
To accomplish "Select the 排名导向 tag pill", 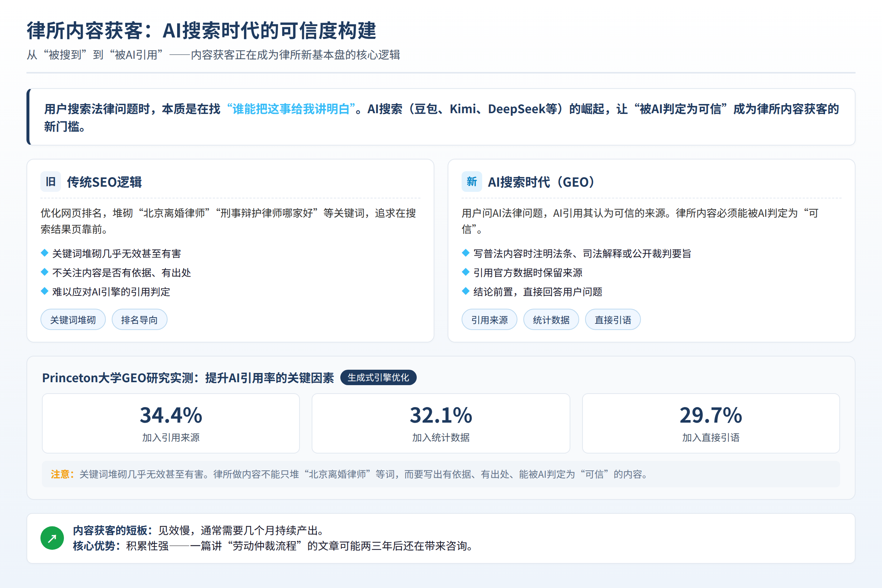I will click(x=140, y=319).
